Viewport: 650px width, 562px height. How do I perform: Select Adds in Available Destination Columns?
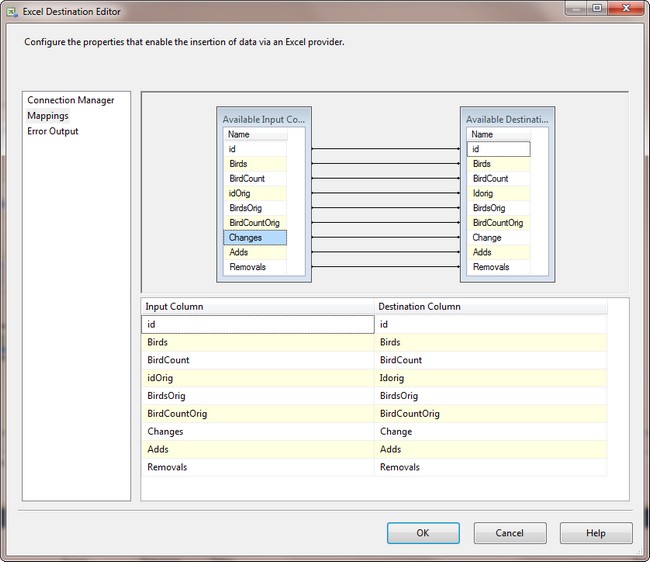pyautogui.click(x=499, y=252)
